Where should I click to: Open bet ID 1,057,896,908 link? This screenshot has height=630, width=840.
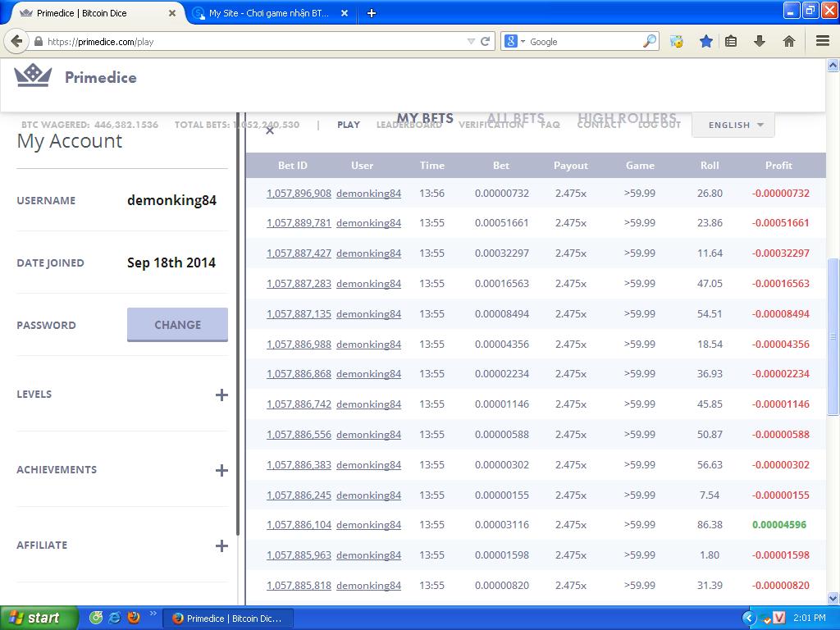coord(299,194)
